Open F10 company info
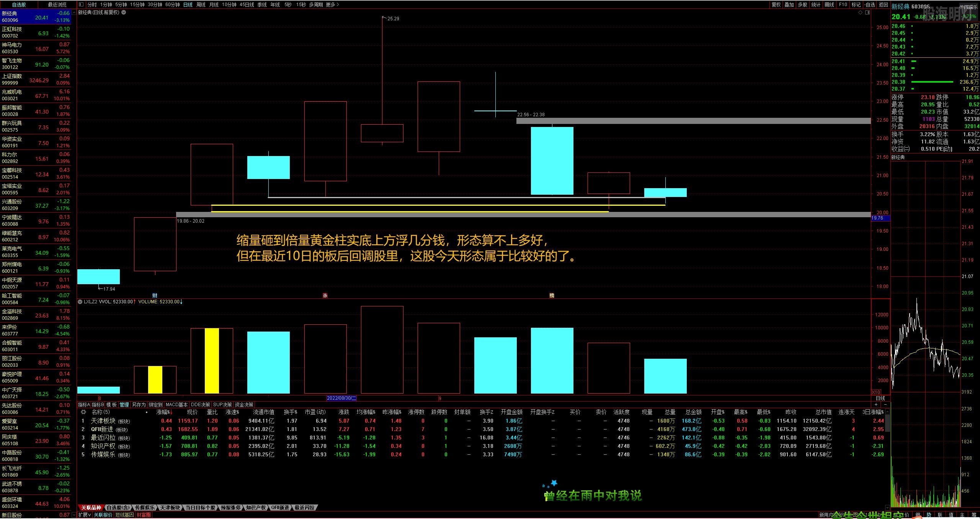The image size is (980, 519). click(x=843, y=5)
